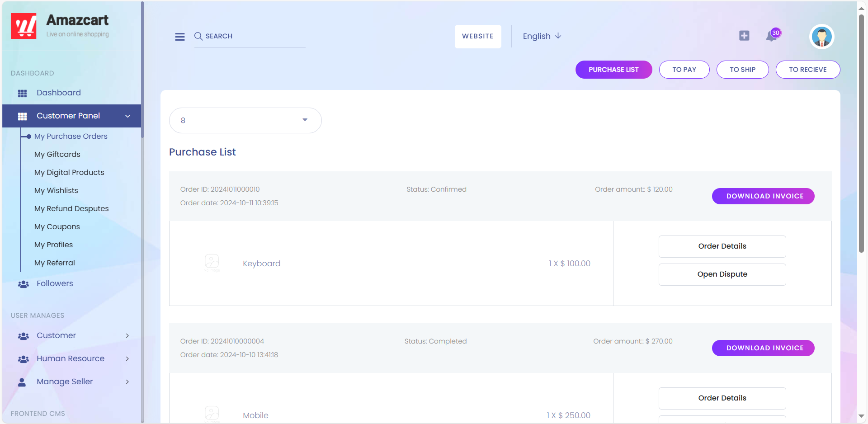Image resolution: width=868 pixels, height=424 pixels.
Task: Open the user profile avatar
Action: point(821,37)
